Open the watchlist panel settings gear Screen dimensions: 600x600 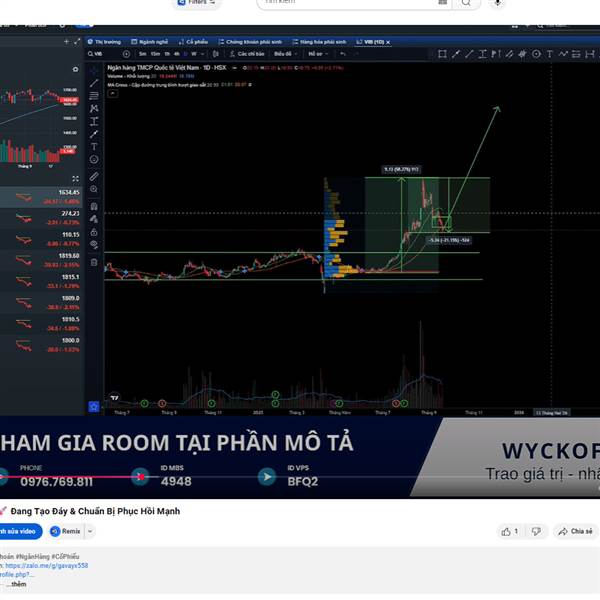pos(75,69)
